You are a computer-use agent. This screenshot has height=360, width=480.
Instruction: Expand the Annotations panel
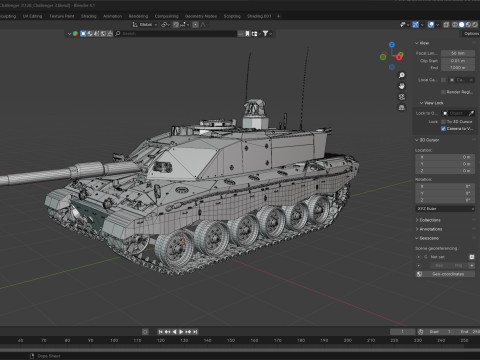[429, 229]
